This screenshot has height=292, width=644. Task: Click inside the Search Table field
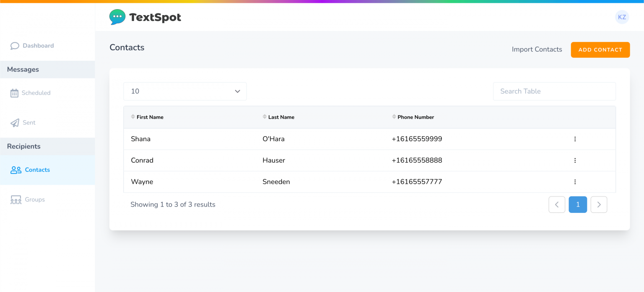pos(554,91)
